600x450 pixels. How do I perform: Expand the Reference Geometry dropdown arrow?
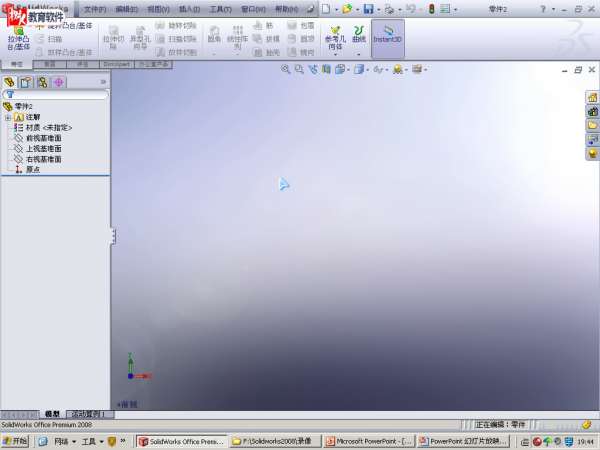pyautogui.click(x=335, y=55)
